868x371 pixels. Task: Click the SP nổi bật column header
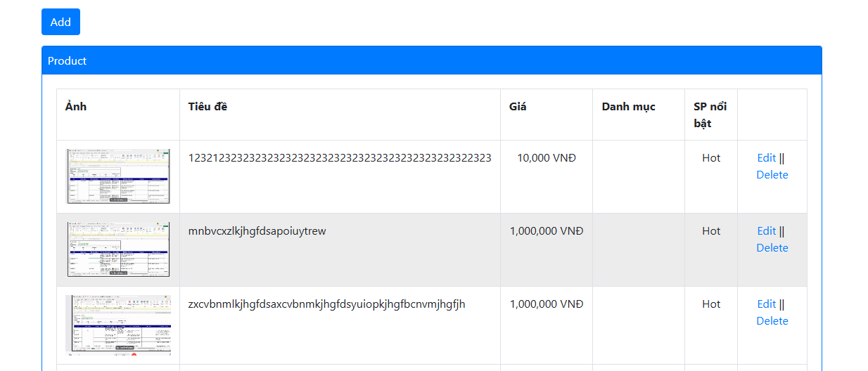click(x=710, y=115)
